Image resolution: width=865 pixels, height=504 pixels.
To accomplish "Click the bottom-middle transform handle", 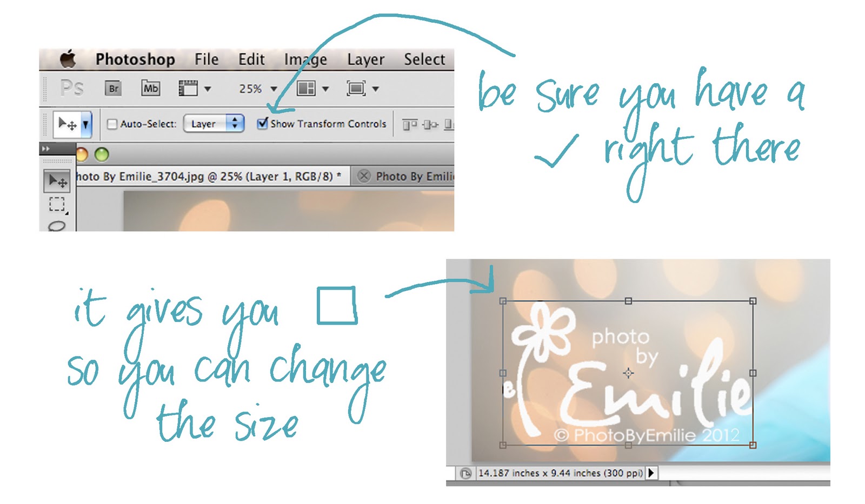I will click(x=628, y=445).
